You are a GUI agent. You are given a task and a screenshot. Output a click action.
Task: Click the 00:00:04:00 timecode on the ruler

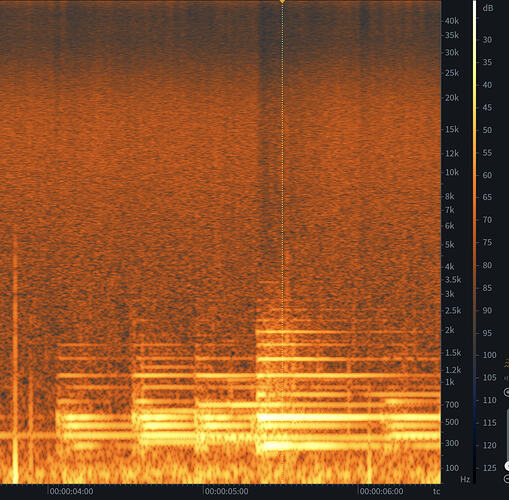pos(71,491)
